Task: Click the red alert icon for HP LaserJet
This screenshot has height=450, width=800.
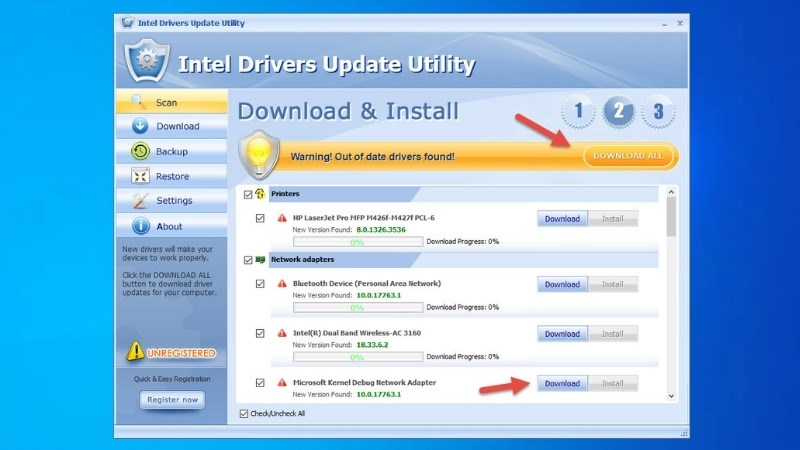Action: [282, 218]
